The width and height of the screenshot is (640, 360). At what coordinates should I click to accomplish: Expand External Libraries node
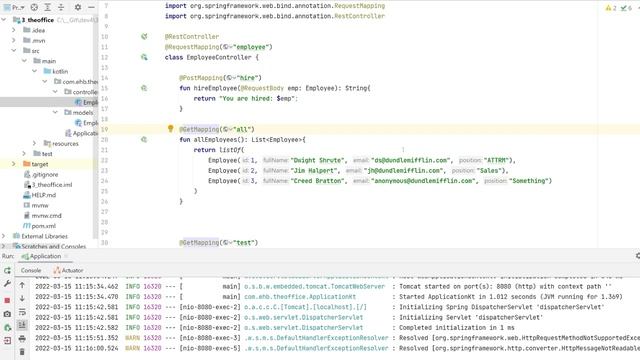pyautogui.click(x=4, y=236)
